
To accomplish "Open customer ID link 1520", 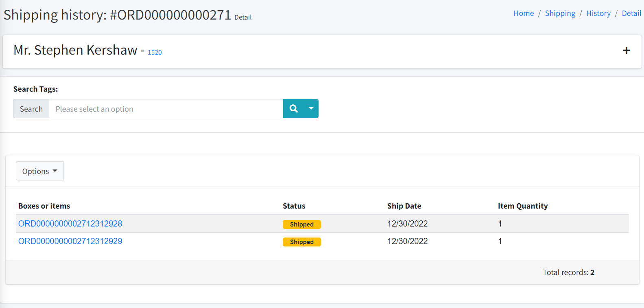I will point(155,53).
